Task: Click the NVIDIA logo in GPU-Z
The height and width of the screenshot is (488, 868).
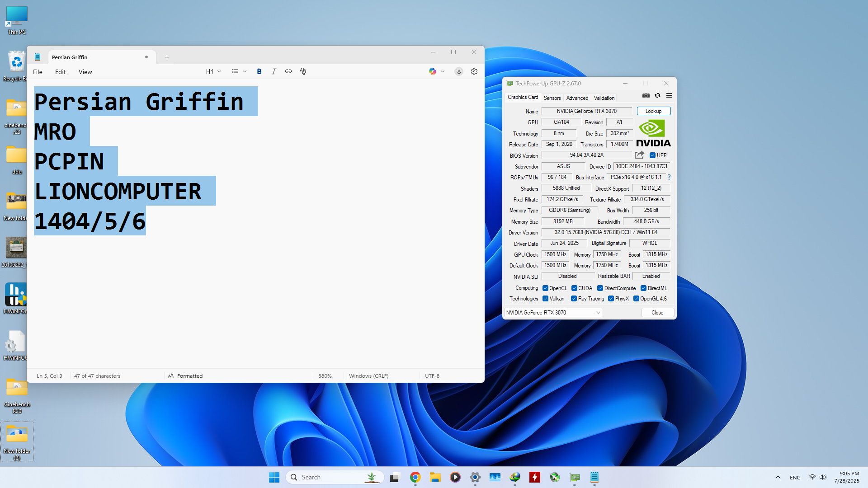Action: 653,133
